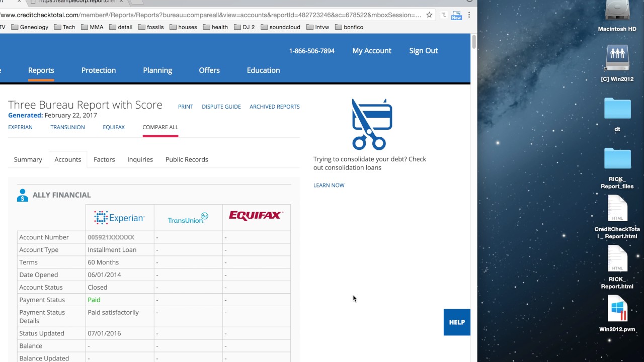644x362 pixels.
Task: Select the RICK_Report_files desktop folder
Action: [617, 168]
